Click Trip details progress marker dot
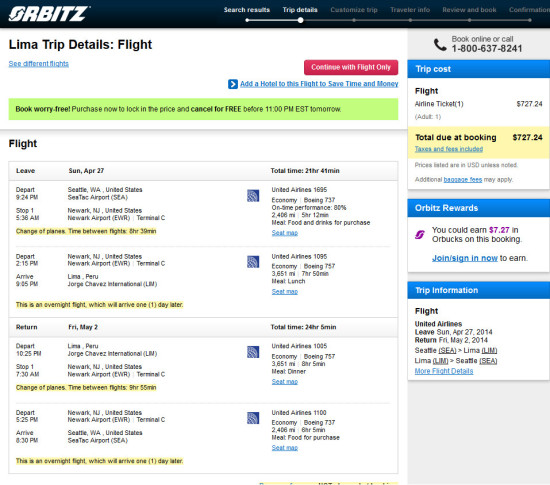This screenshot has width=550, height=485. click(x=300, y=20)
